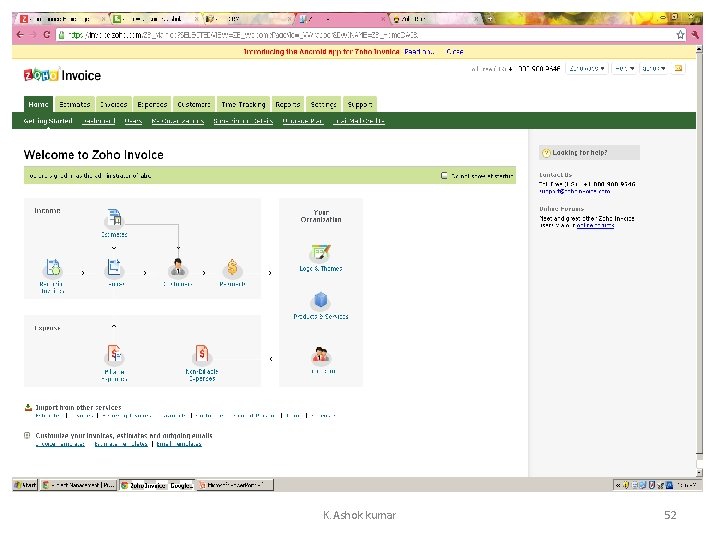Image resolution: width=720 pixels, height=540 pixels.
Task: Open the online forums link
Action: point(595,225)
